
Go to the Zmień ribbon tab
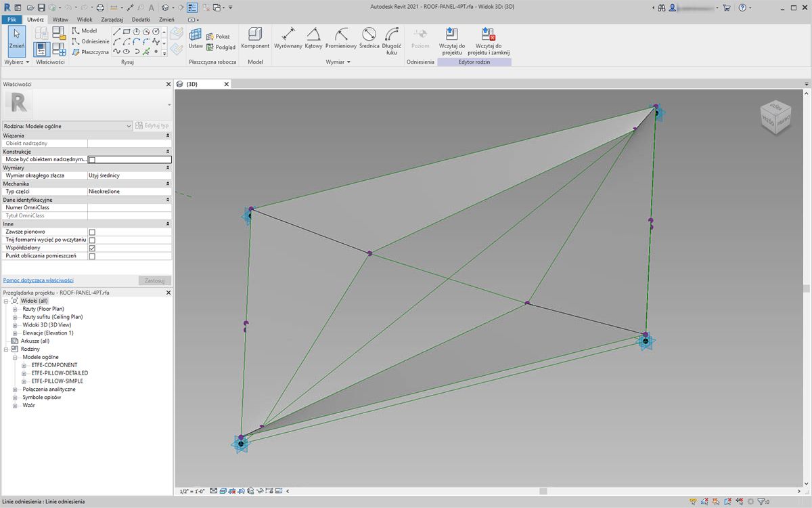[166, 20]
